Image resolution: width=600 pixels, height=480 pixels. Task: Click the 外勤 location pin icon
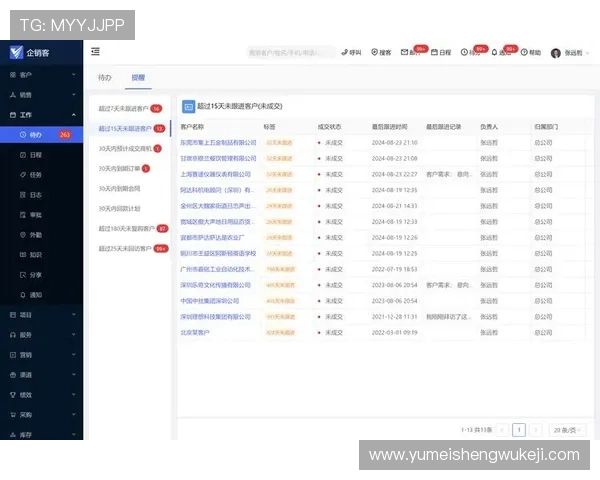pos(23,235)
